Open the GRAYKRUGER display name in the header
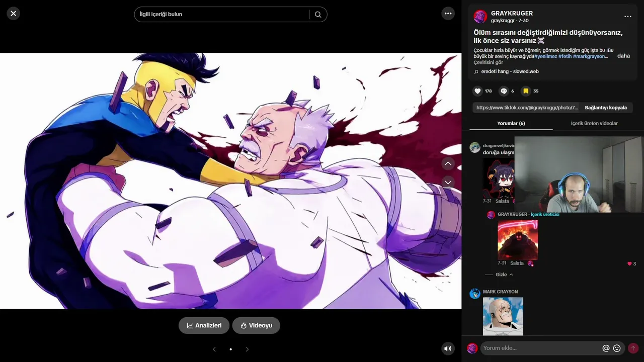This screenshot has height=362, width=644. pyautogui.click(x=512, y=14)
